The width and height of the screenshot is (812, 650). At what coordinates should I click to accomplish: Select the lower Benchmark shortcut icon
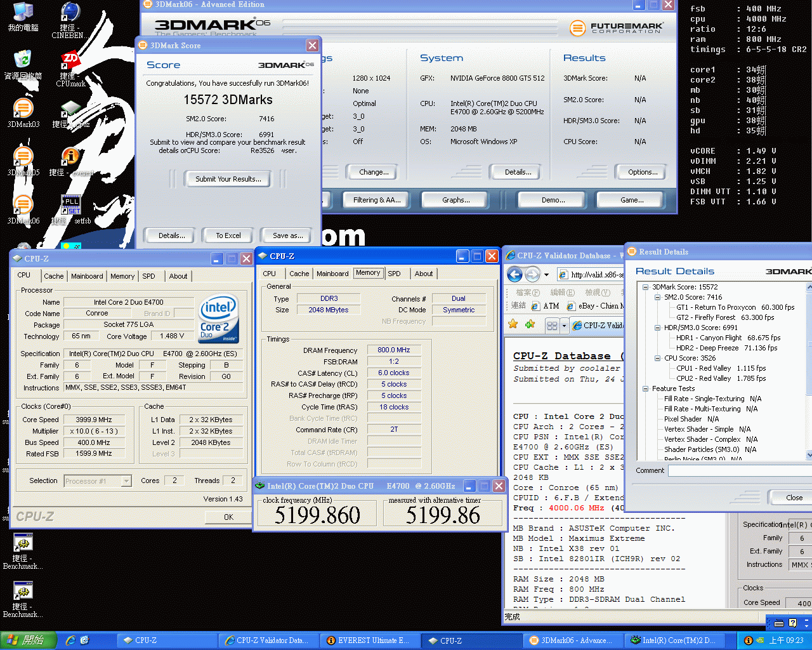(23, 592)
